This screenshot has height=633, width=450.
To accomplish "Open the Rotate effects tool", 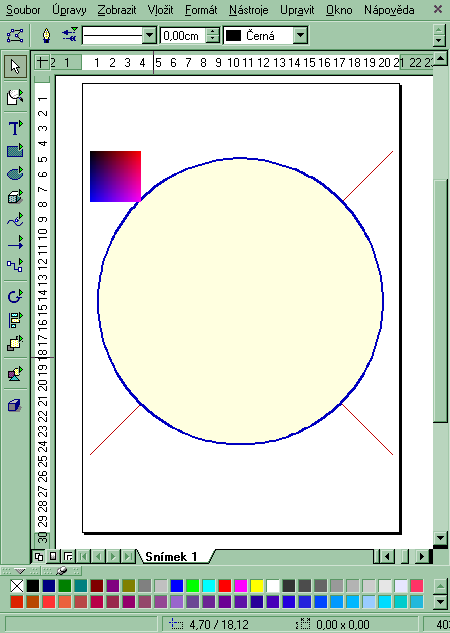I will 15,297.
